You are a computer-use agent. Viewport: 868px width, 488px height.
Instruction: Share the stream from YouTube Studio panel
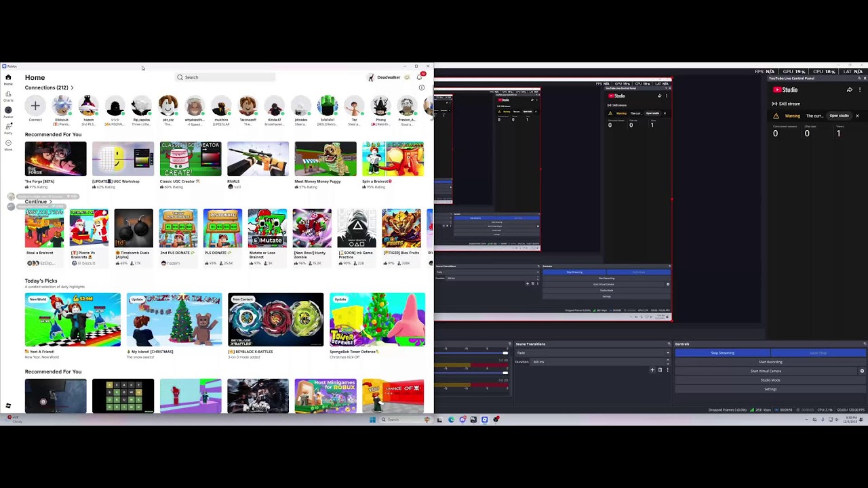pyautogui.click(x=849, y=89)
